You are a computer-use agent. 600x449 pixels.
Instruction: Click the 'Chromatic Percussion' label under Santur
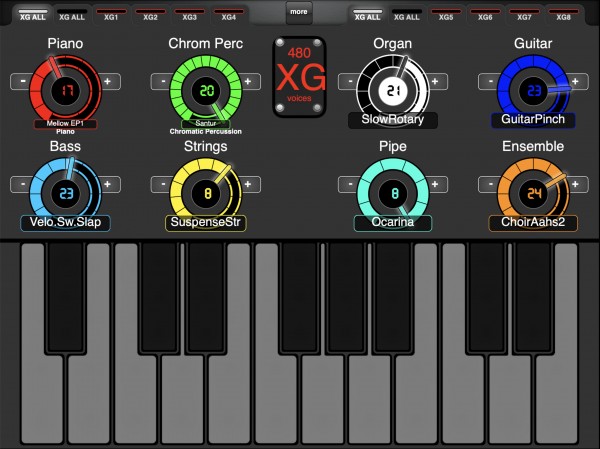[206, 132]
